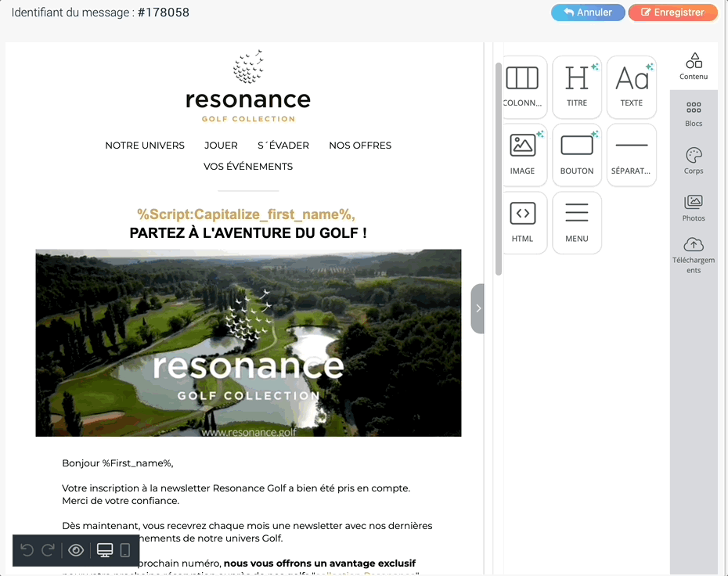Open the Contenu tab

(694, 67)
